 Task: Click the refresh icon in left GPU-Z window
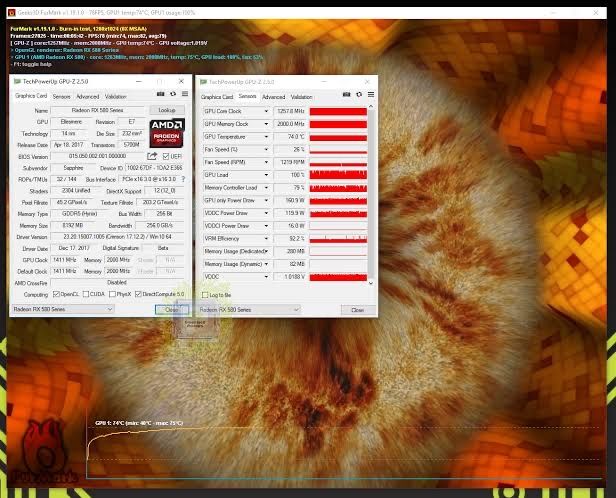[x=173, y=94]
